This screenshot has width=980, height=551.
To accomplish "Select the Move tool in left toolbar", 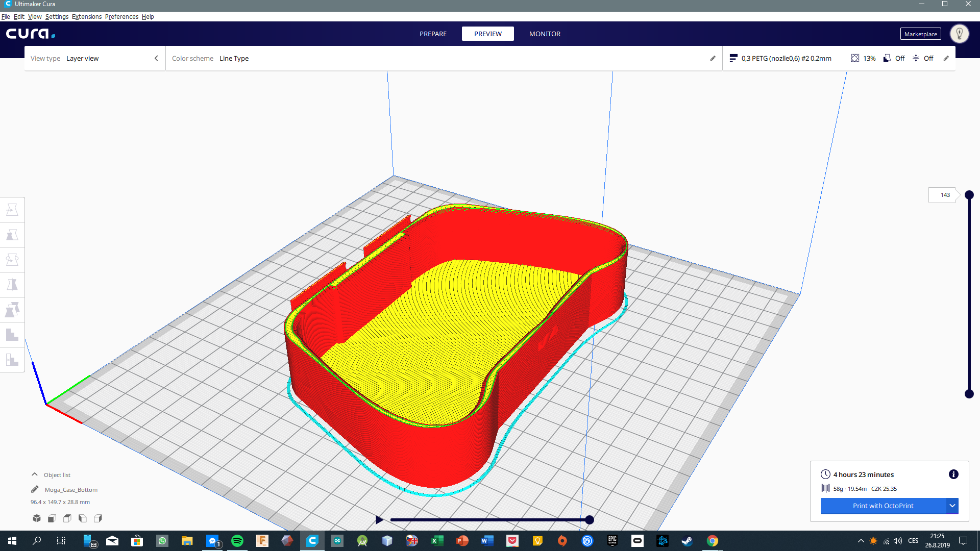I will [12, 210].
